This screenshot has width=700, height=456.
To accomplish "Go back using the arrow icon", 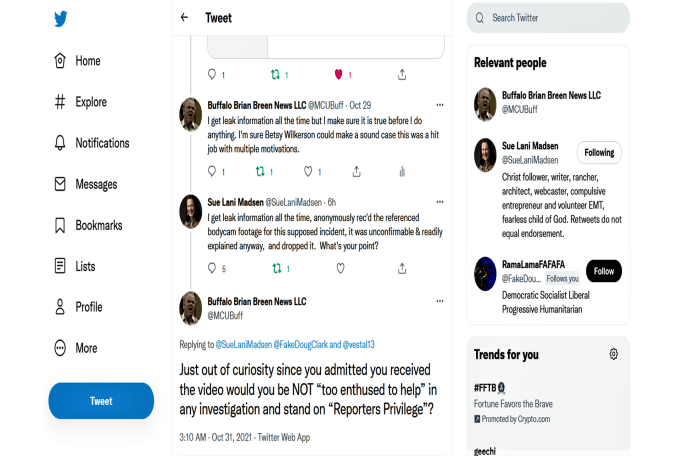I will click(x=184, y=17).
